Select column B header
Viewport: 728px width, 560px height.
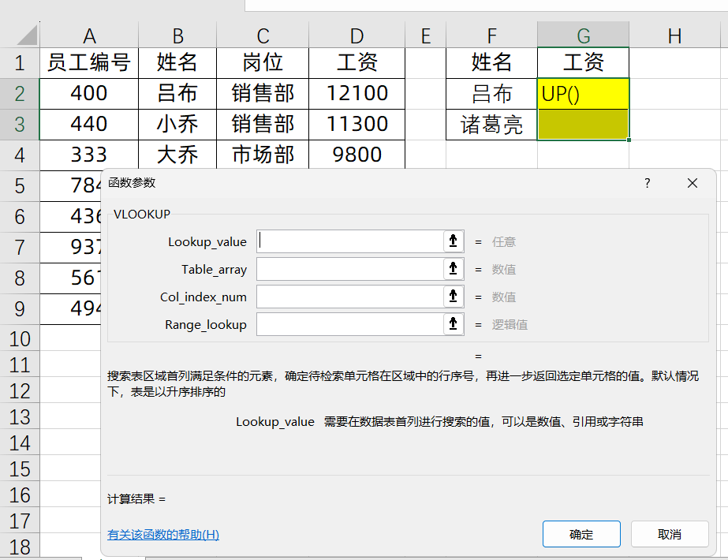(177, 35)
